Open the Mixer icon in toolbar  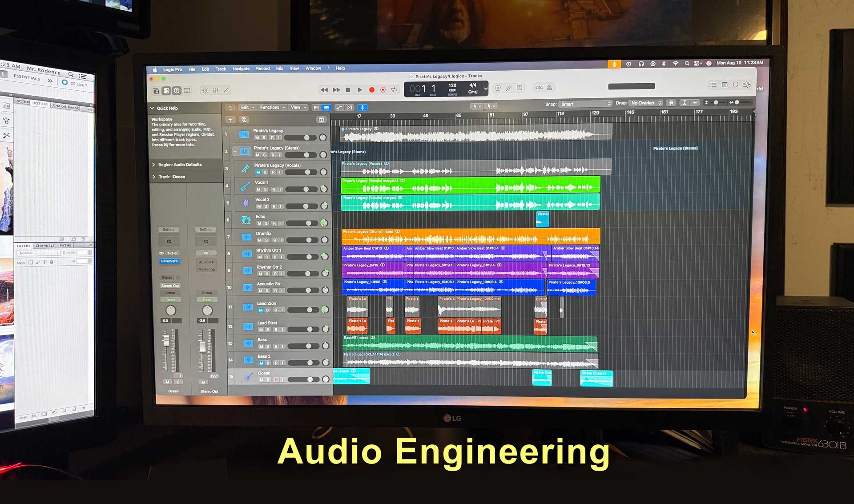point(216,90)
